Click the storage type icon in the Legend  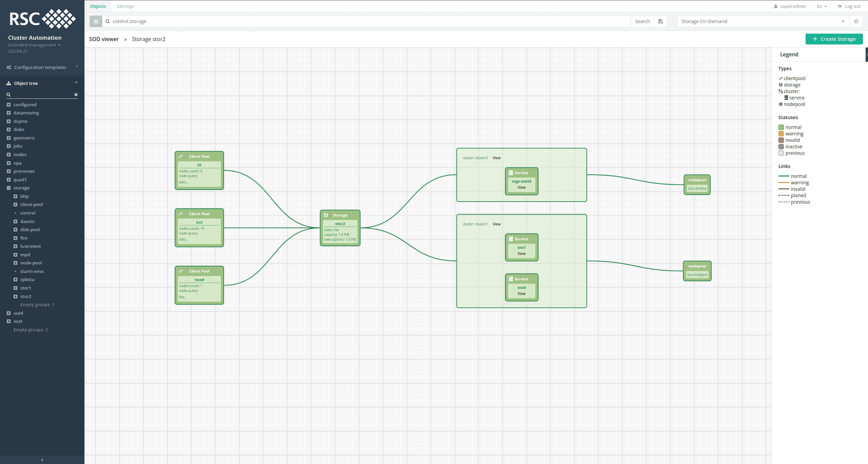pyautogui.click(x=781, y=85)
